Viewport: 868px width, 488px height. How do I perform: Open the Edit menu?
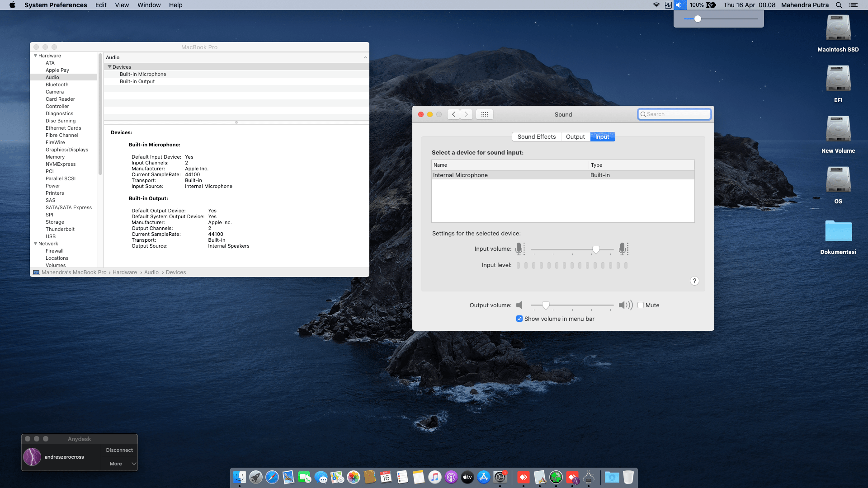point(101,5)
